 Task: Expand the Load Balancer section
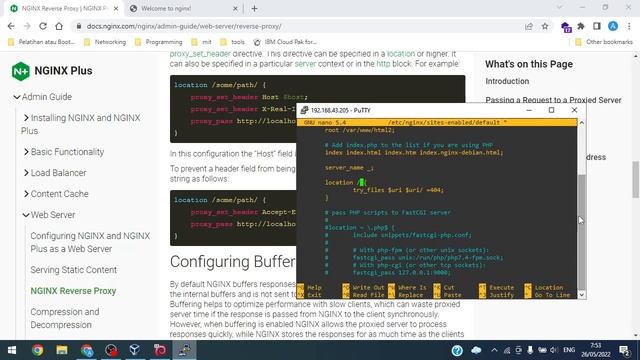[x=26, y=173]
